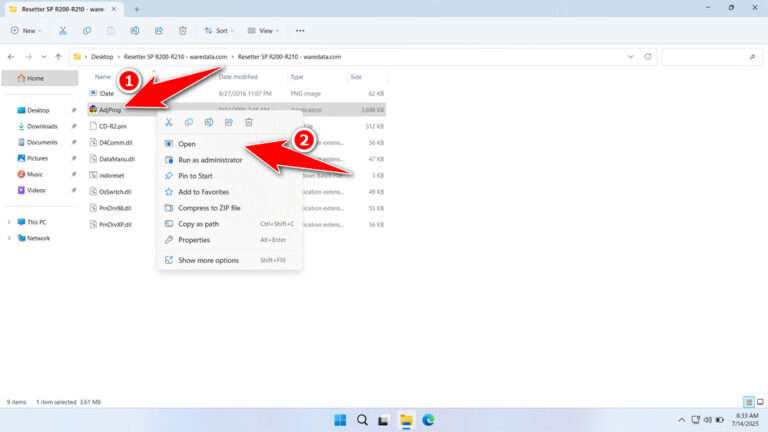Navigate up one folder level

pos(59,57)
